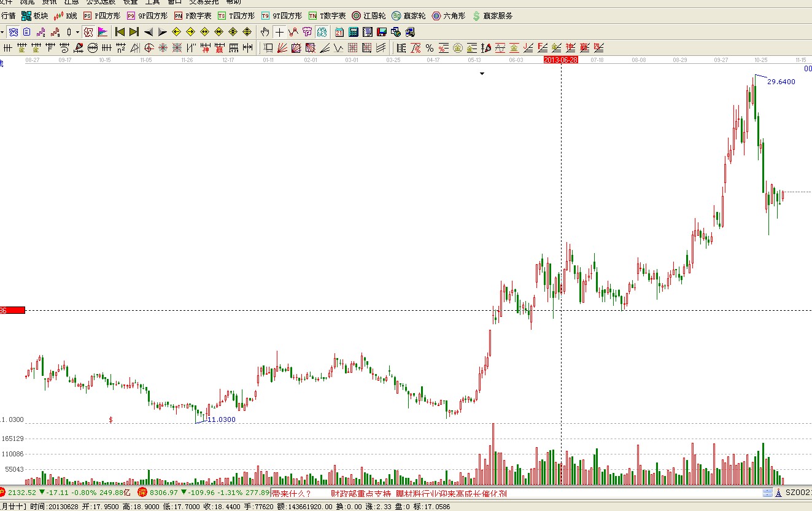The image size is (812, 511).
Task: Activate the crosshair cursor tool
Action: [x=279, y=32]
